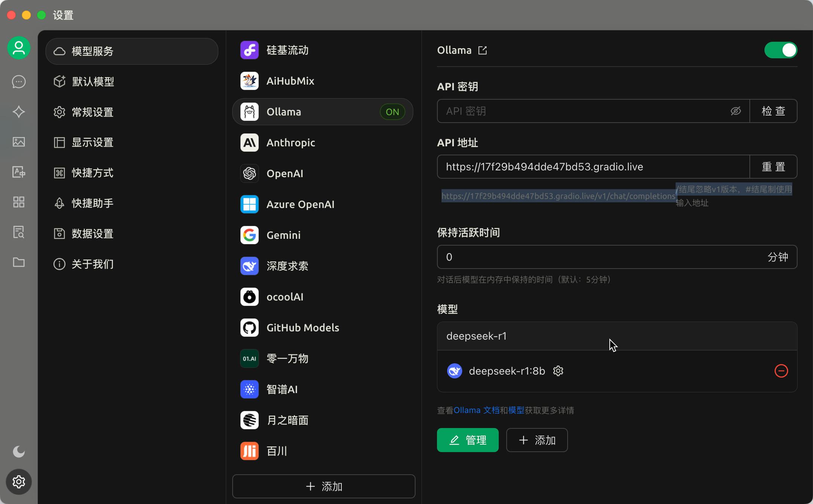
Task: Remove the deepseek-r1:8b model
Action: 781,371
